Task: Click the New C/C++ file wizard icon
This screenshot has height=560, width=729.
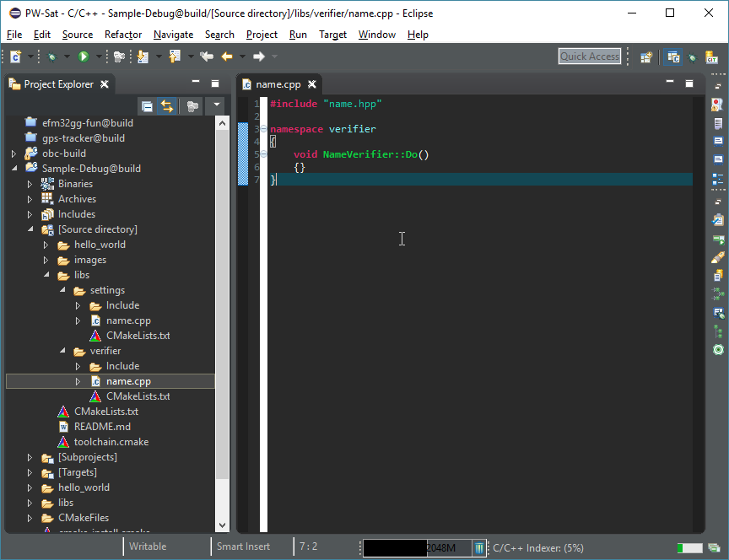Action: click(x=15, y=57)
